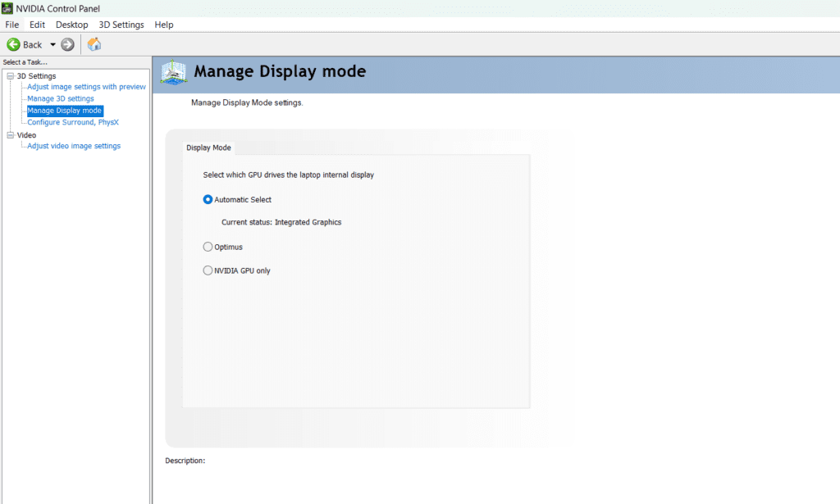
Task: Open the File menu
Action: (11, 25)
